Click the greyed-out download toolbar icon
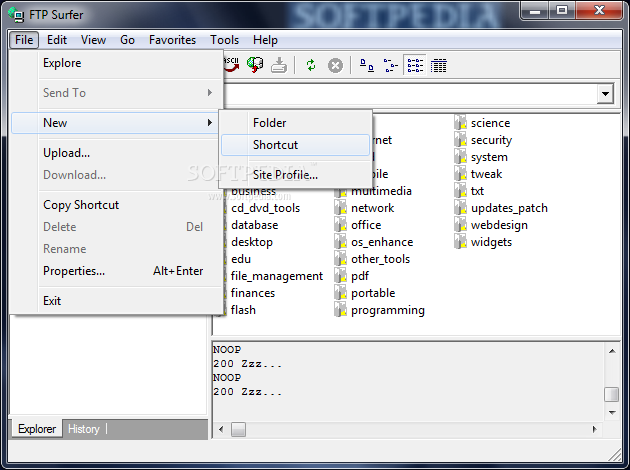Screen dimensions: 630x470 pyautogui.click(x=279, y=65)
